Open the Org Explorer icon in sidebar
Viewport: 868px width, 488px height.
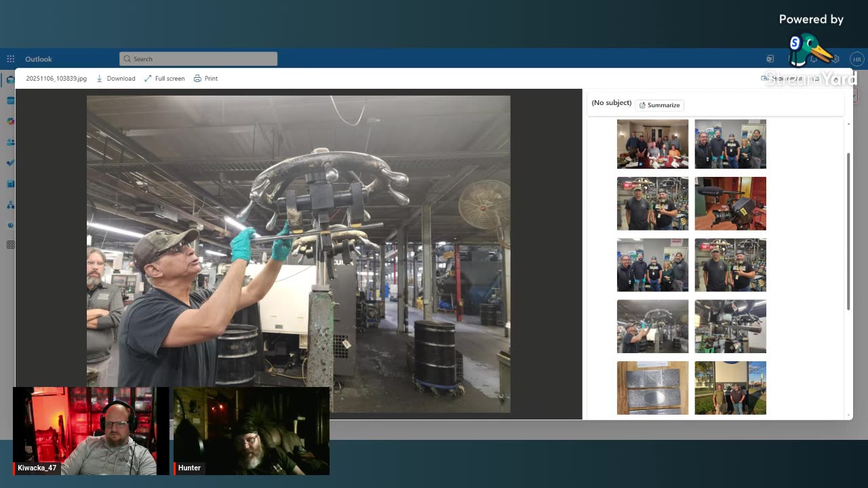point(11,205)
